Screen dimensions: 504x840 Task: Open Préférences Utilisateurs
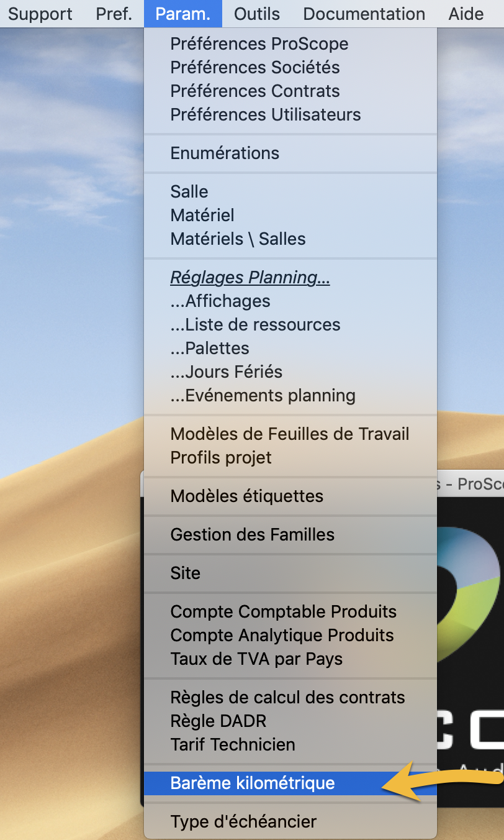265,115
